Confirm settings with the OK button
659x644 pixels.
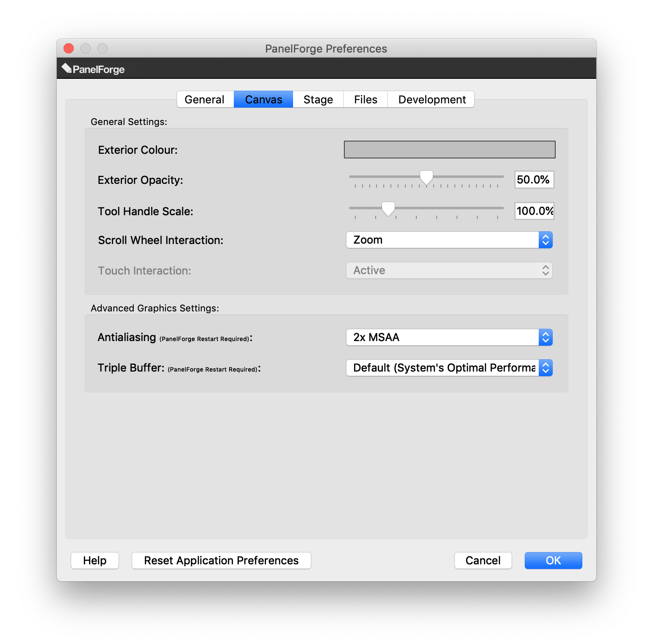[x=553, y=561]
